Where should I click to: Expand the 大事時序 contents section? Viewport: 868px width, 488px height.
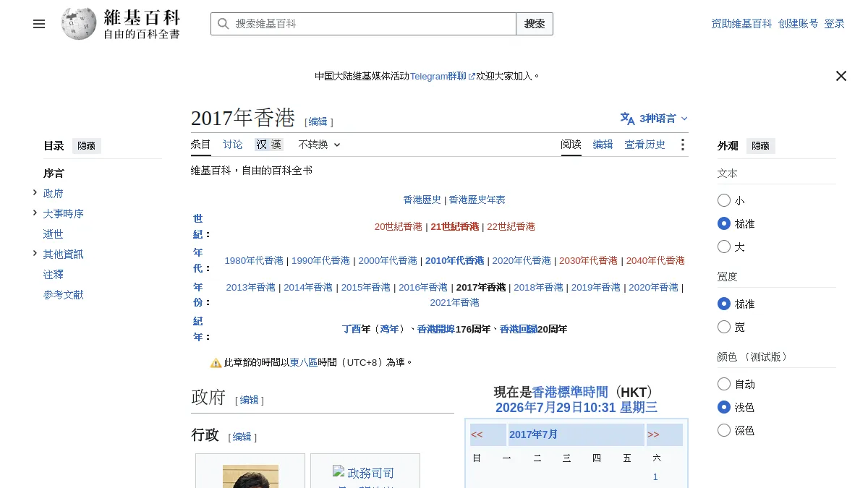pos(35,213)
